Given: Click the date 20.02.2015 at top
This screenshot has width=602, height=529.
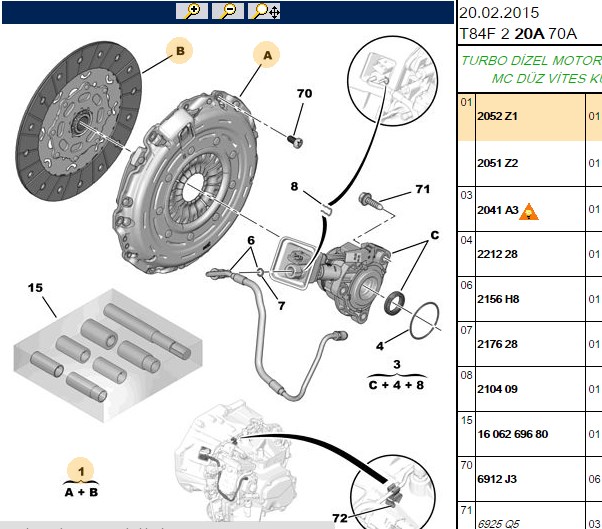Looking at the screenshot, I should pyautogui.click(x=499, y=13).
